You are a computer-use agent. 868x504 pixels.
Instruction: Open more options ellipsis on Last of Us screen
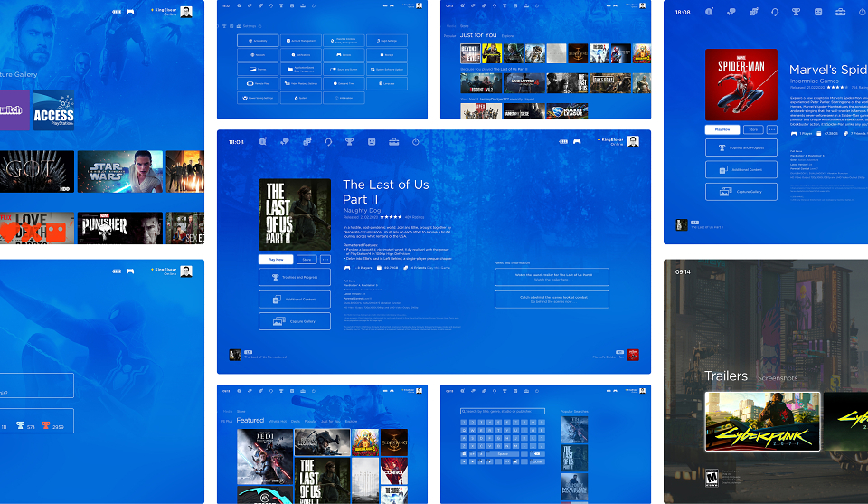(325, 259)
